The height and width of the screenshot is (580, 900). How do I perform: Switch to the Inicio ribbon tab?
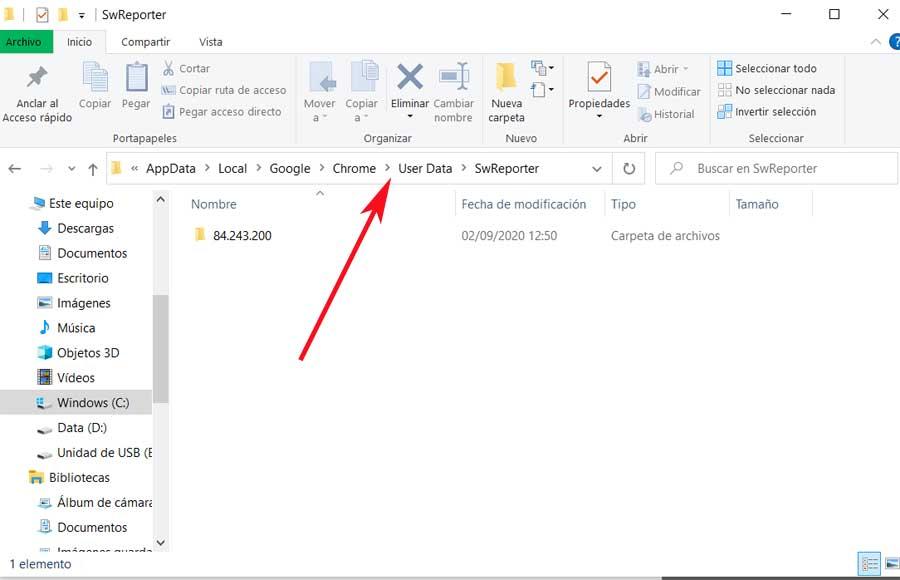(x=79, y=42)
